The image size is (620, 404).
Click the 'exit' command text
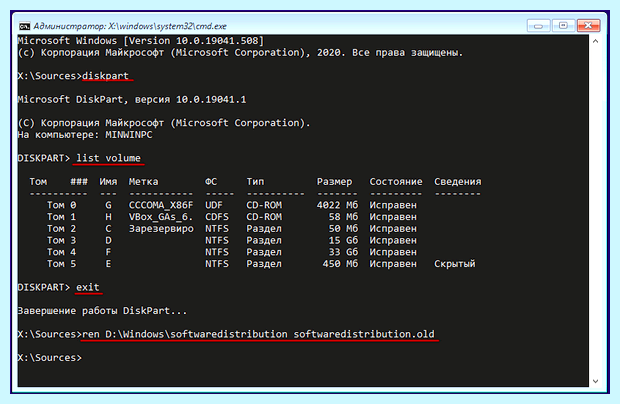pos(88,287)
